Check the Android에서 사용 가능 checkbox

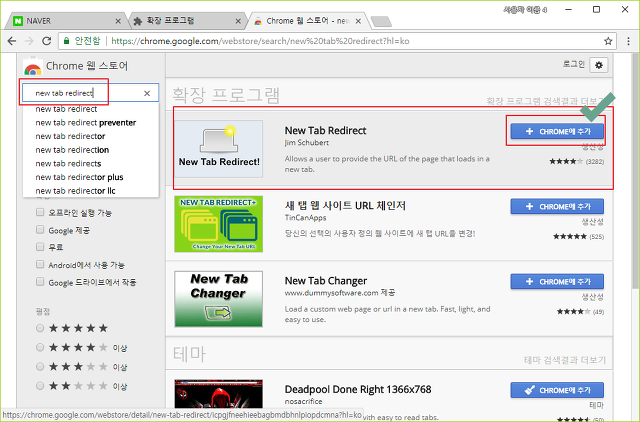tap(40, 264)
